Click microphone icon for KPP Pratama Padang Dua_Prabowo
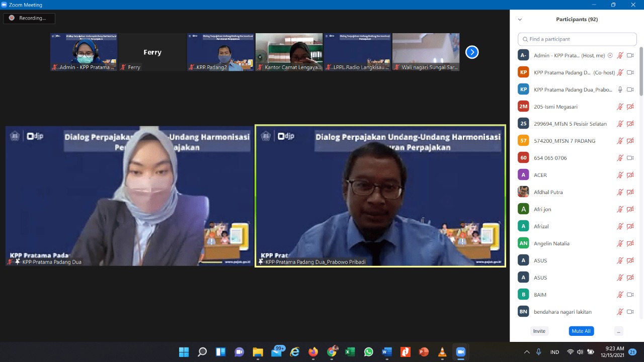The width and height of the screenshot is (644, 362). [620, 89]
